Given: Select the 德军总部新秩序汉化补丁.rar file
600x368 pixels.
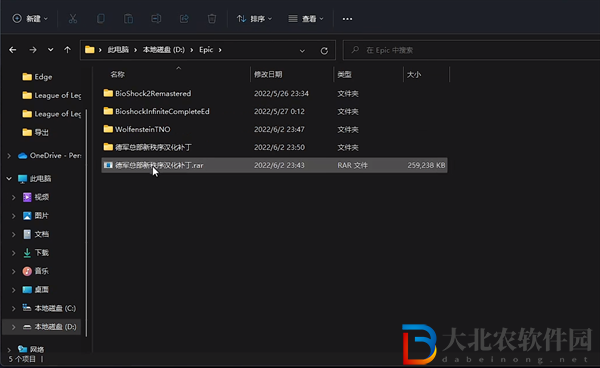Looking at the screenshot, I should tap(274, 165).
